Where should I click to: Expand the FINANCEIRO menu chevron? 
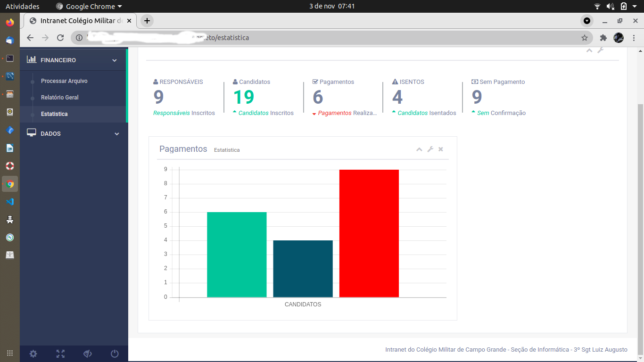pyautogui.click(x=115, y=60)
